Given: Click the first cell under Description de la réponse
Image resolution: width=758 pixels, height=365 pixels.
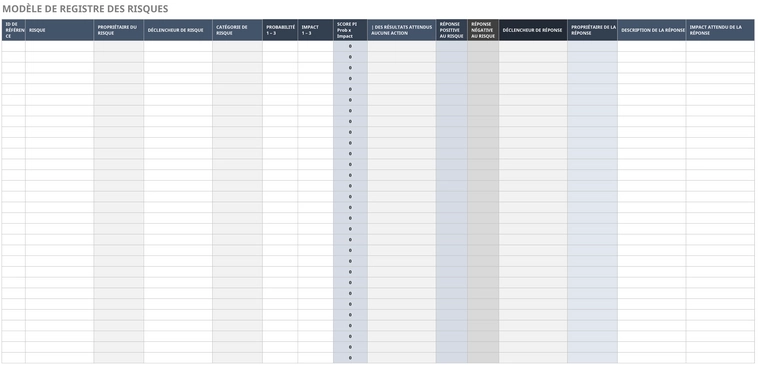Looking at the screenshot, I should point(652,46).
